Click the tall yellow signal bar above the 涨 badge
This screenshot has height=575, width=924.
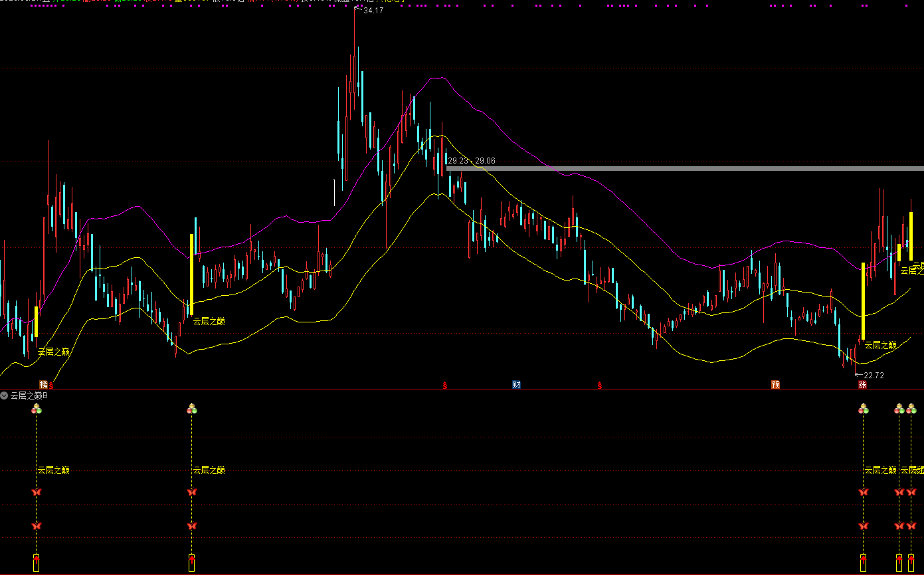tap(863, 299)
